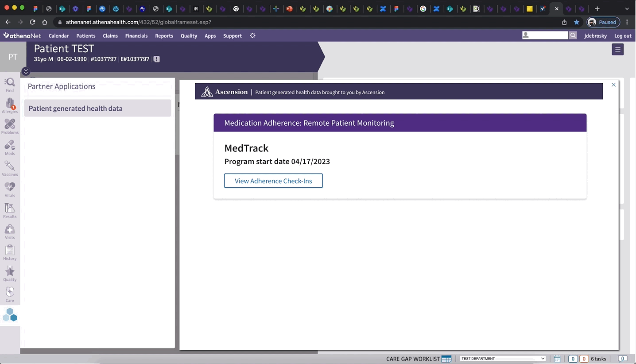Open the Vitals heart icon in sidebar
The width and height of the screenshot is (636, 364).
coord(10,190)
